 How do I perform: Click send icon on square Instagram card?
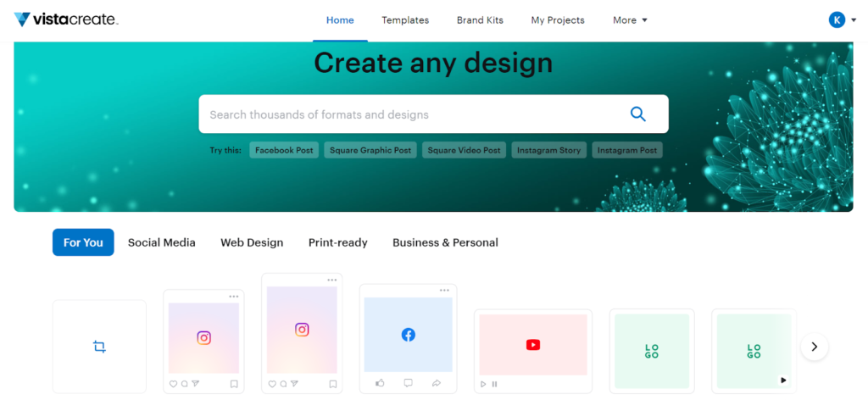pos(196,383)
